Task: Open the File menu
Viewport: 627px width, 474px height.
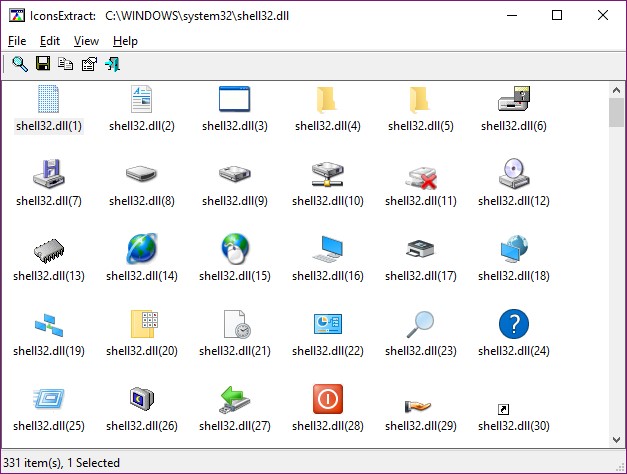Action: click(17, 41)
